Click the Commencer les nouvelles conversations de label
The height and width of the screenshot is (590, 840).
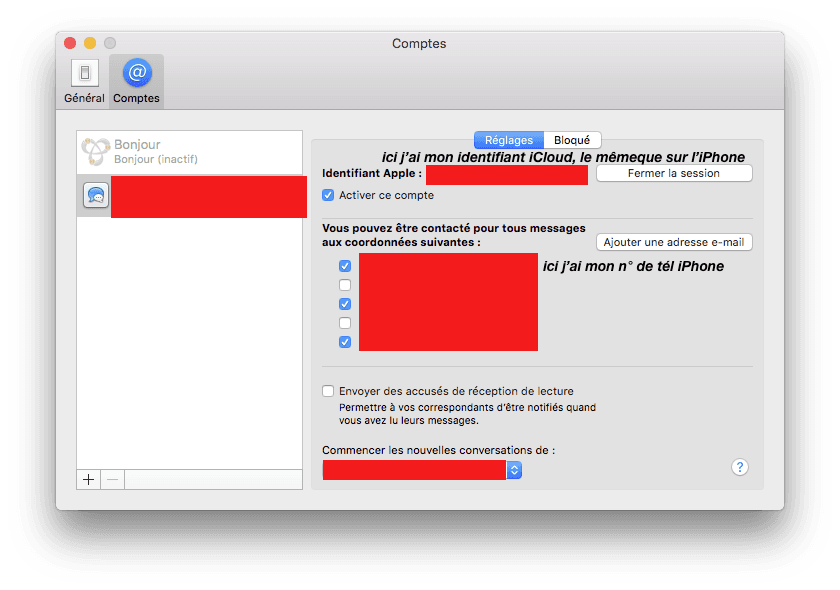pyautogui.click(x=438, y=450)
